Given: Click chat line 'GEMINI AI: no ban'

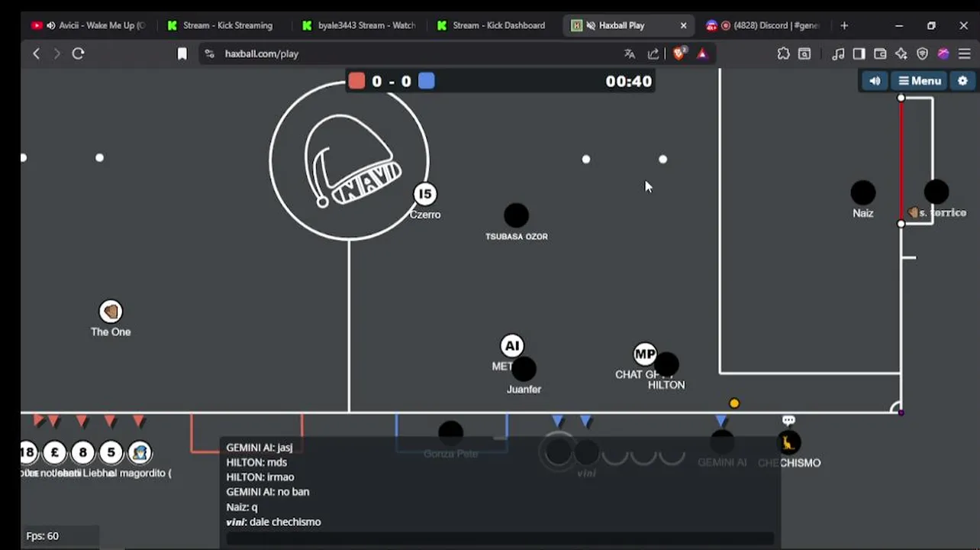Looking at the screenshot, I should point(268,492).
